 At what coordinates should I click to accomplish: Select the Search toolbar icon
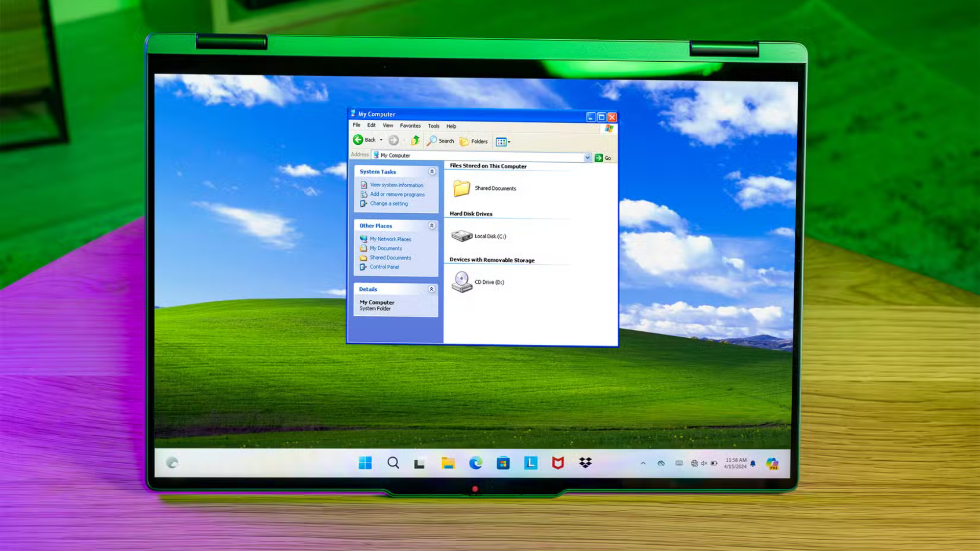(x=440, y=141)
